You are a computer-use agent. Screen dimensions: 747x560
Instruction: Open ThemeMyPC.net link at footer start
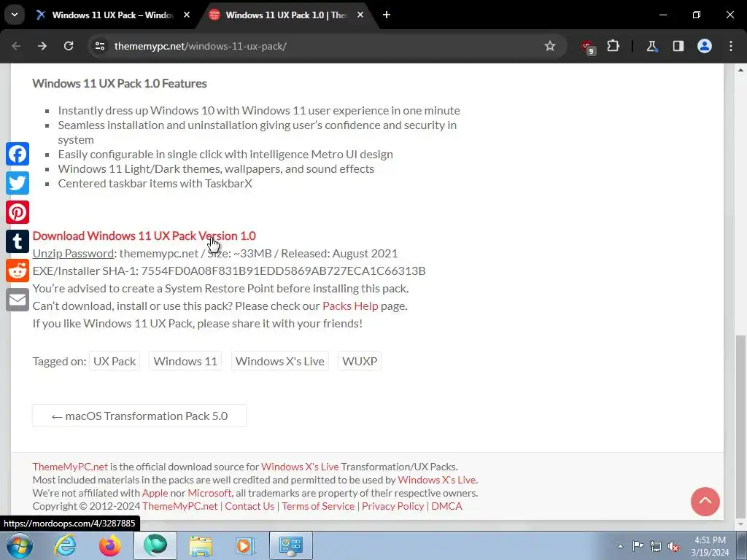click(x=70, y=467)
